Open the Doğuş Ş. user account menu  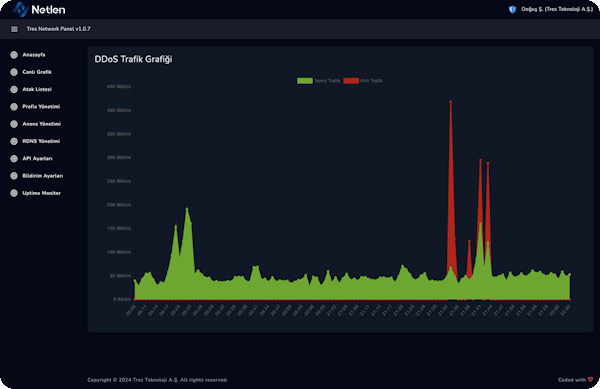(557, 9)
